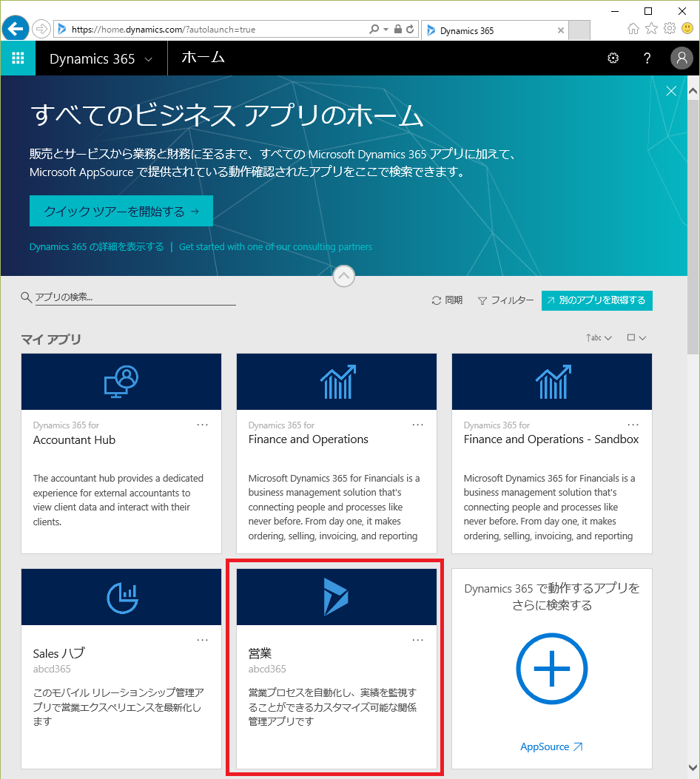This screenshot has width=700, height=779.
Task: Open browser tools gear icon
Action: coord(670,28)
